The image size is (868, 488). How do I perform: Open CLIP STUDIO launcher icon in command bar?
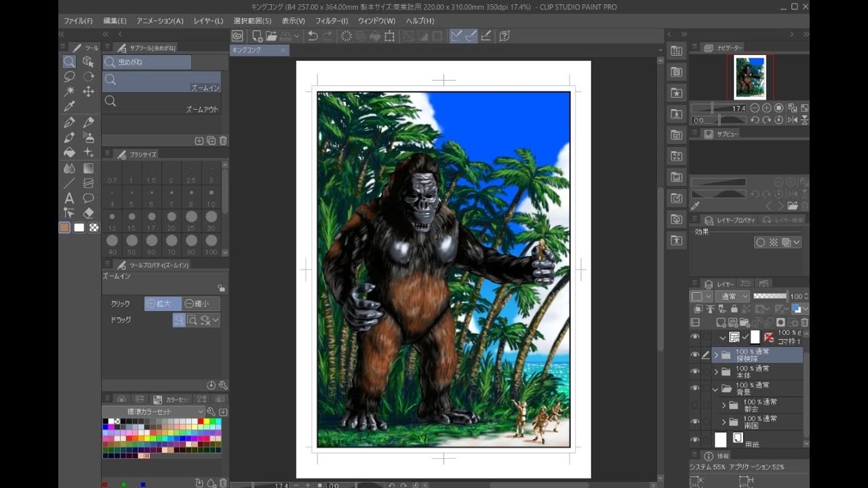click(x=237, y=36)
